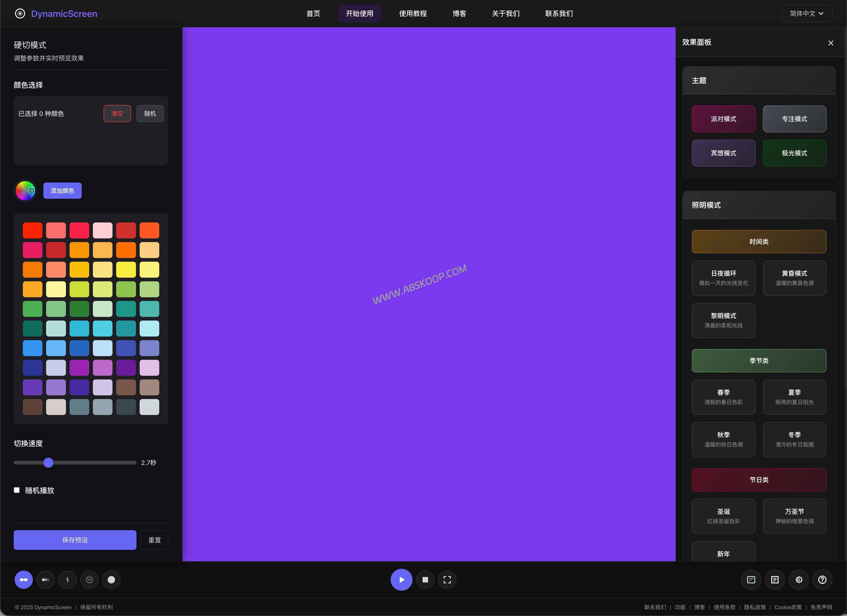The image size is (847, 616).
Task: Enable the 随机播放 checkbox
Action: tap(17, 490)
